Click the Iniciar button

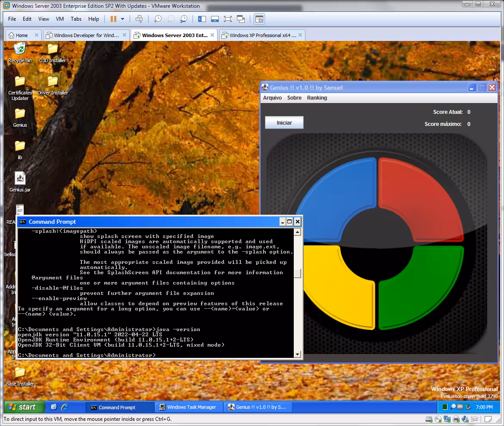284,122
